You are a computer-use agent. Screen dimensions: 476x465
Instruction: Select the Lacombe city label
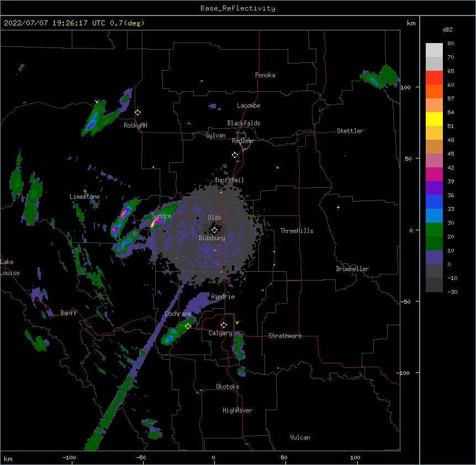[x=248, y=105]
